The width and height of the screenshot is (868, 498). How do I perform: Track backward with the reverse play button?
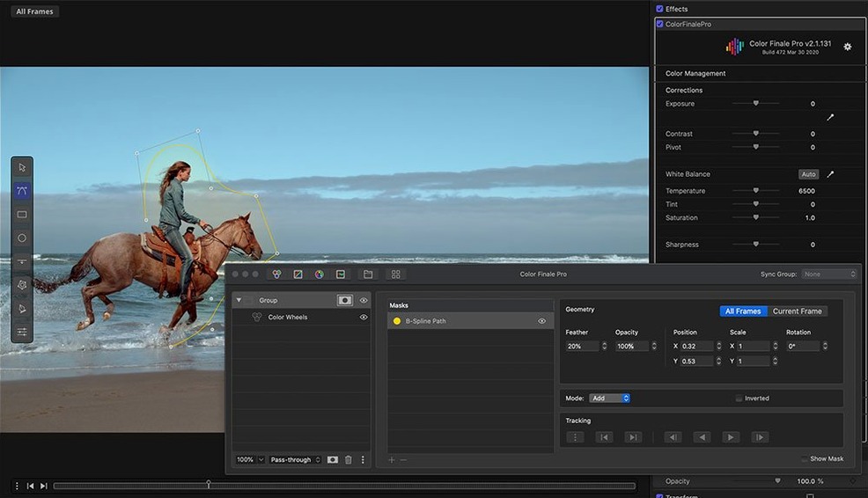coord(702,437)
